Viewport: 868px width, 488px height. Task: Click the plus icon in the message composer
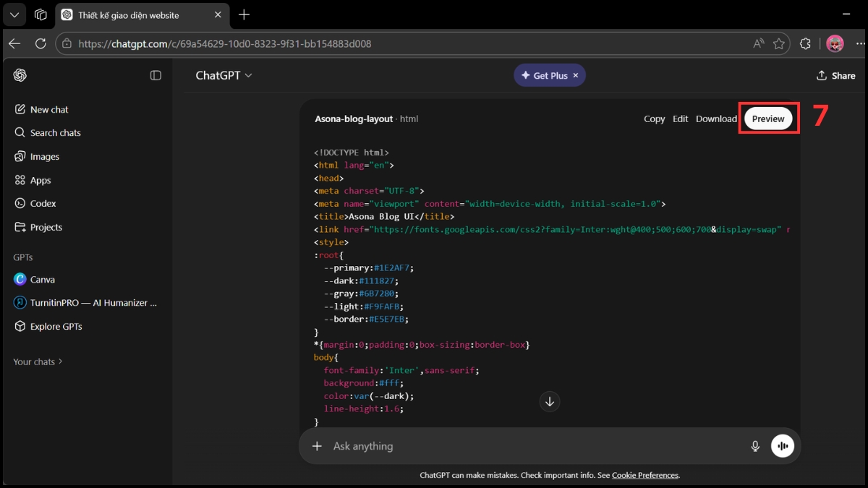click(x=317, y=446)
